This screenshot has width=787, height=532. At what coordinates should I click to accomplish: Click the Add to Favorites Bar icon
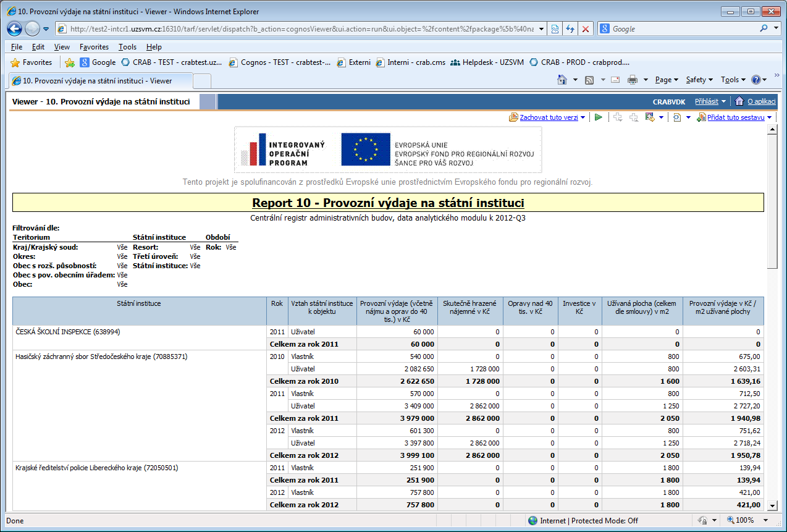pyautogui.click(x=70, y=62)
